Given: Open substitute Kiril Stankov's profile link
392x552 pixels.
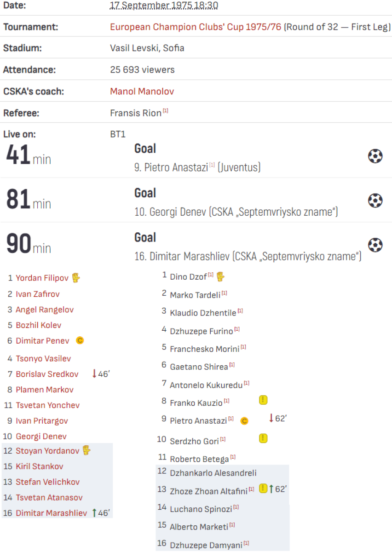Looking at the screenshot, I should tap(40, 466).
